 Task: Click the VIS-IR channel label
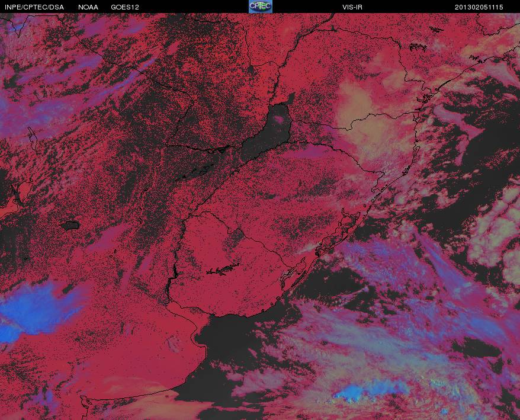pos(352,7)
